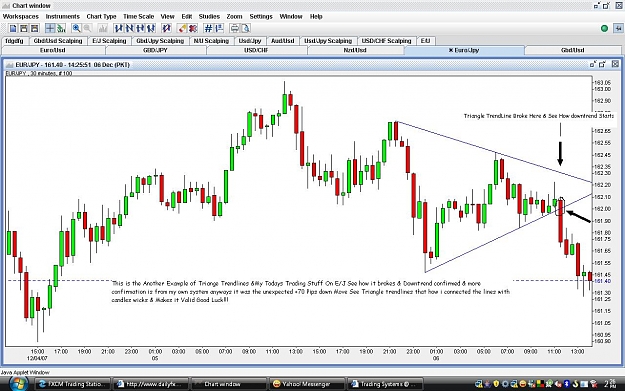Click the open workspace icon in toolbar
This screenshot has width=625, height=391.
coord(24,28)
